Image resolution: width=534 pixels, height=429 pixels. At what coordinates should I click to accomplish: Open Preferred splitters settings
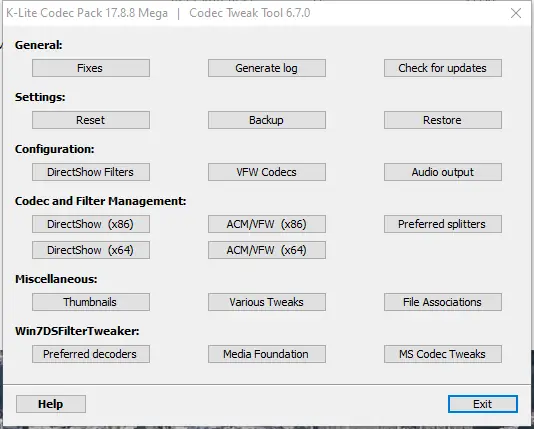[x=443, y=224]
